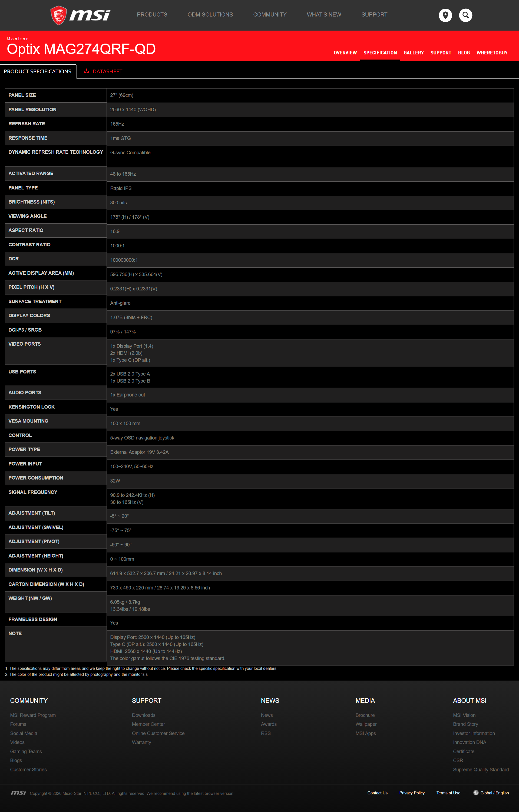The image size is (519, 812).
Task: Open the WHERETOBUY tab
Action: pos(492,53)
